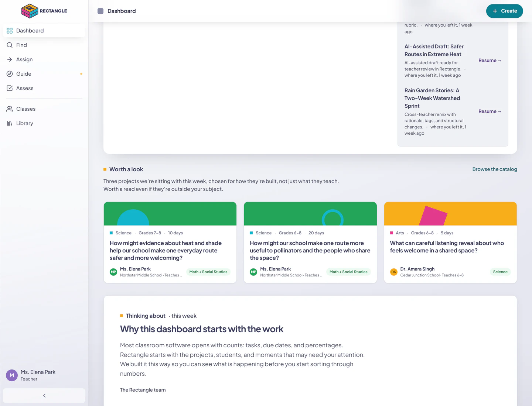Click 'Dr. Amara Singh' author name
The image size is (532, 406).
click(x=417, y=269)
